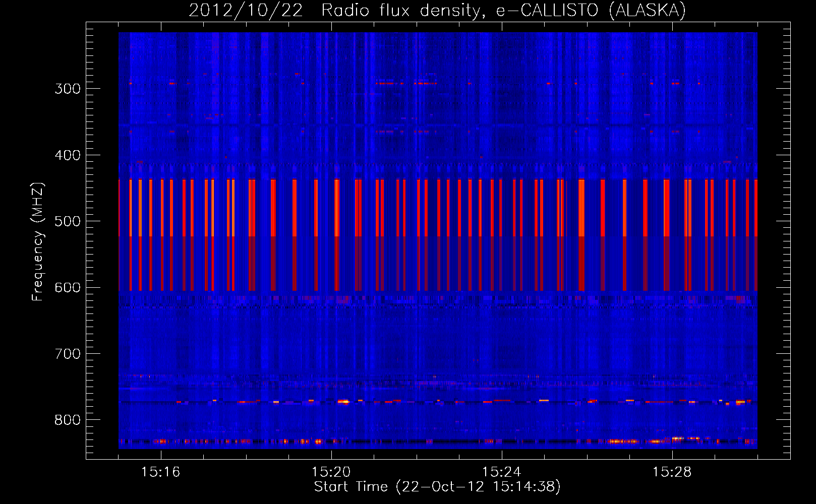Click the 600 frequency tick label
816x504 pixels.
pyautogui.click(x=68, y=288)
